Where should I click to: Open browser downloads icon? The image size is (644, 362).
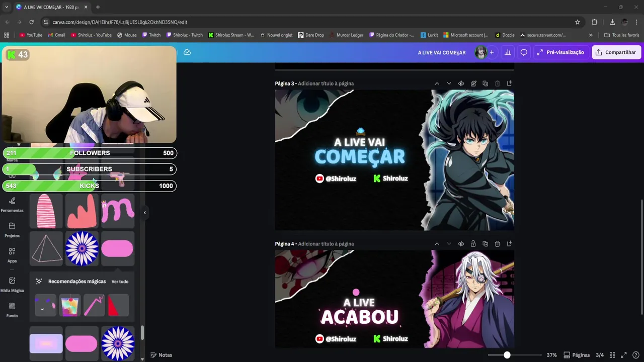coord(612,22)
